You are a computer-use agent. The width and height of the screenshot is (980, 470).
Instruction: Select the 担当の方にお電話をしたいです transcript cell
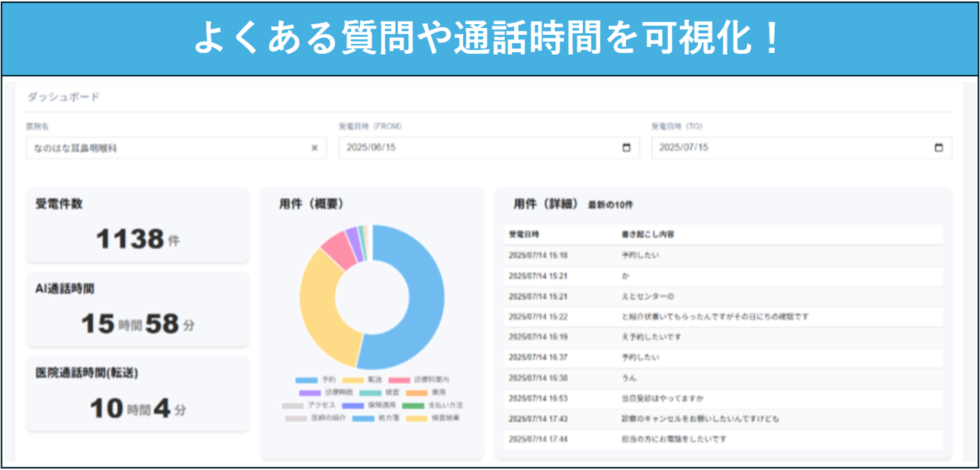point(674,439)
